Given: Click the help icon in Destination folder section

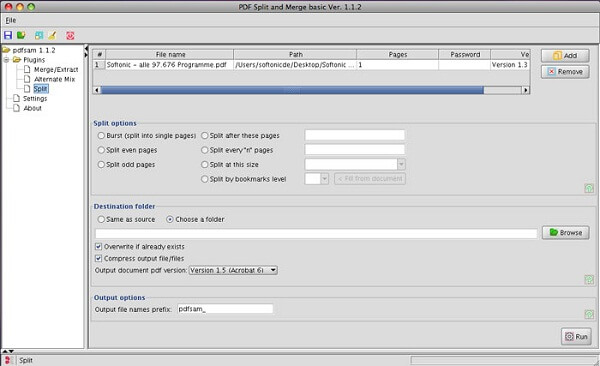Looking at the screenshot, I should pos(589,279).
